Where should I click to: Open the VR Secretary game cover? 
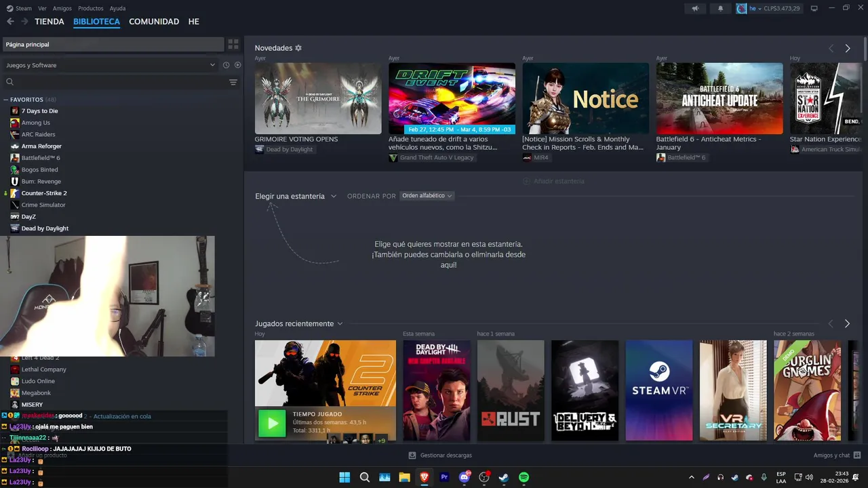733,390
